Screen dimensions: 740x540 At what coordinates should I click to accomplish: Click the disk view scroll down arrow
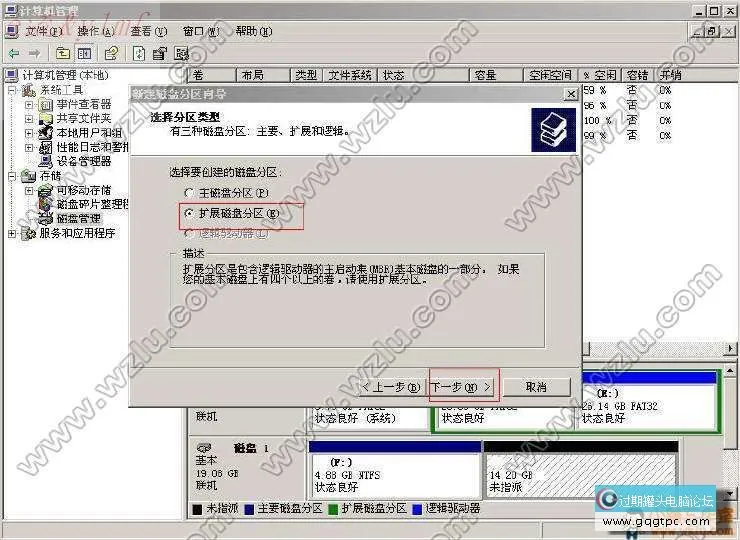coord(730,495)
